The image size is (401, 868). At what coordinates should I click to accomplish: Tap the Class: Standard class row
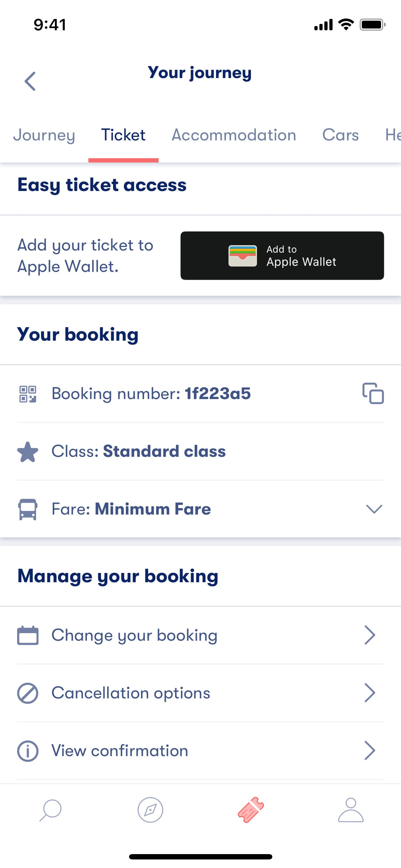coord(200,451)
